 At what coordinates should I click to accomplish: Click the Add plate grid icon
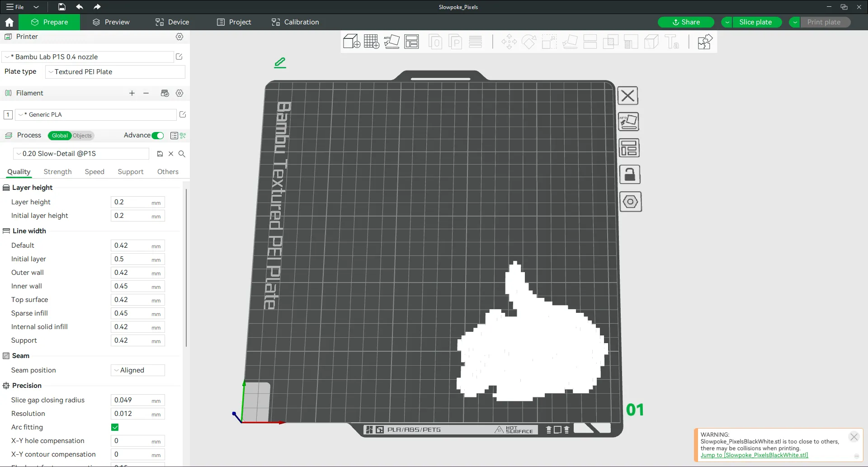point(371,42)
